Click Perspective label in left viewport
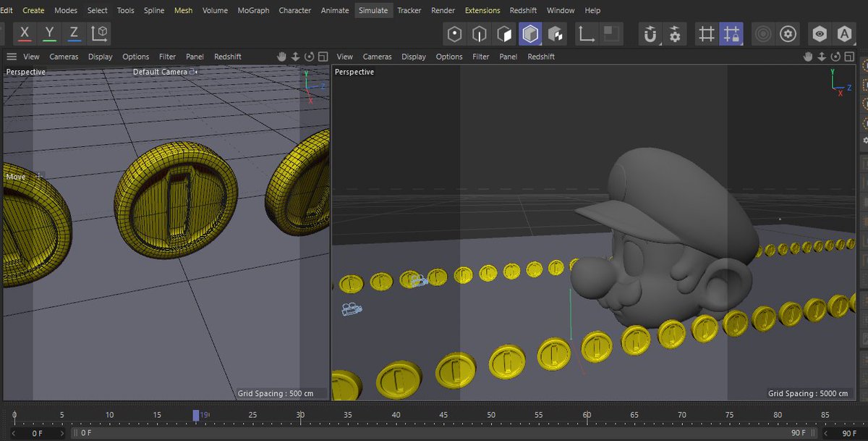The image size is (868, 441). click(25, 72)
